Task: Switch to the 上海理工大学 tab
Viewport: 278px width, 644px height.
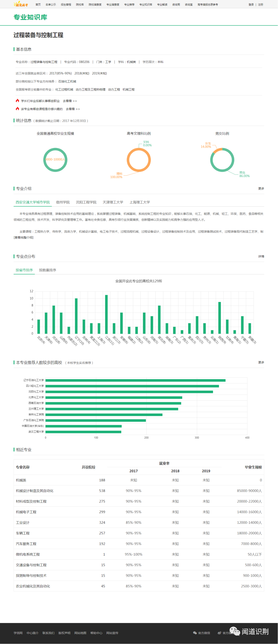Action: (140, 202)
